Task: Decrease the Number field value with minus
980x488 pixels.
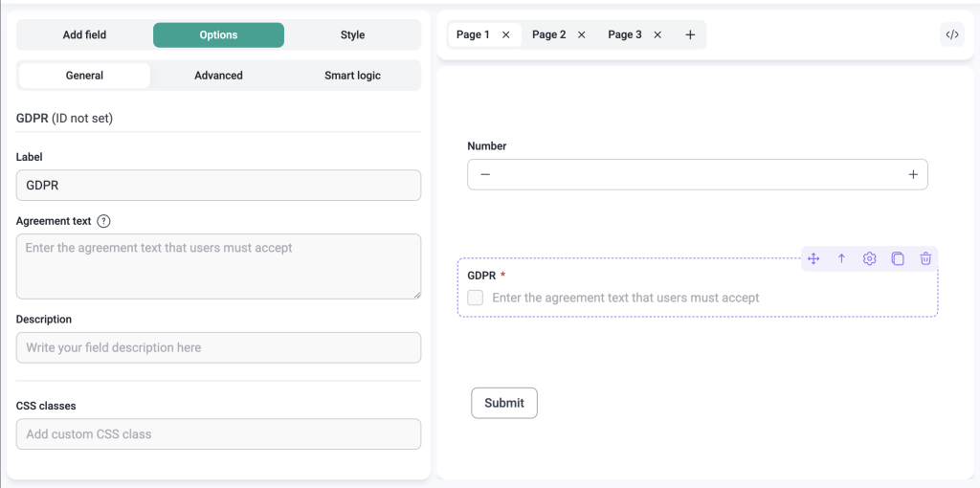Action: pyautogui.click(x=485, y=175)
